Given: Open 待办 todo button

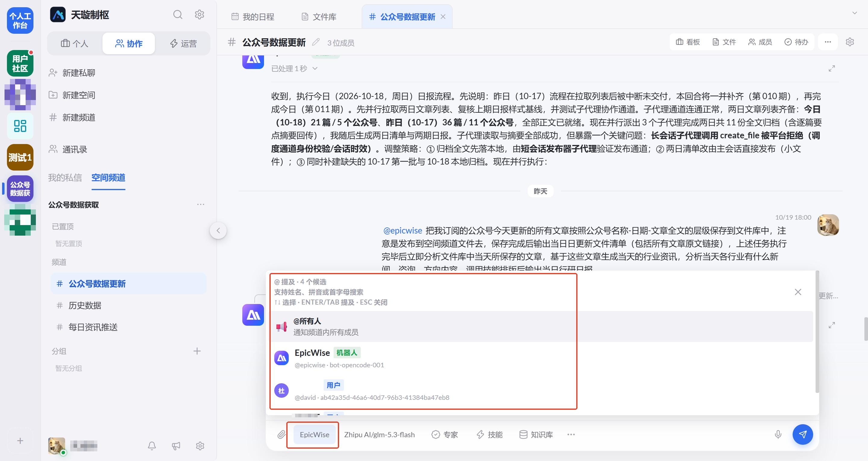Looking at the screenshot, I should (x=796, y=42).
